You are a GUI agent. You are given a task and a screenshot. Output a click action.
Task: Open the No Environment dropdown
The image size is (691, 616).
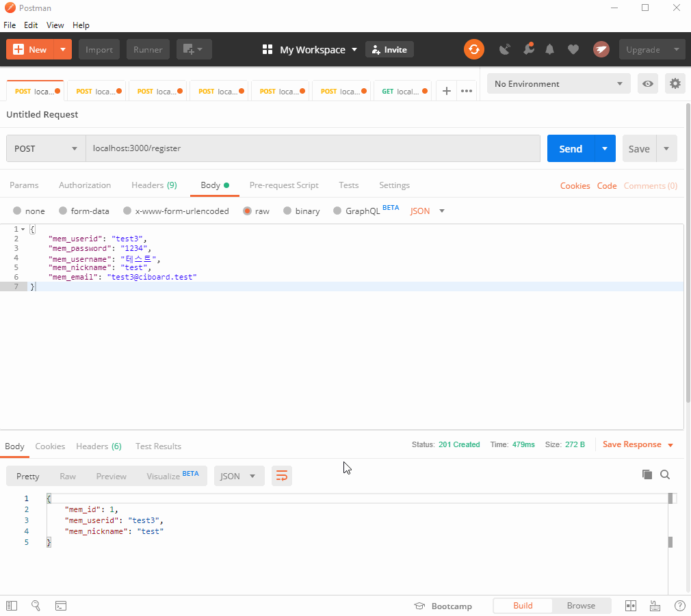point(558,83)
